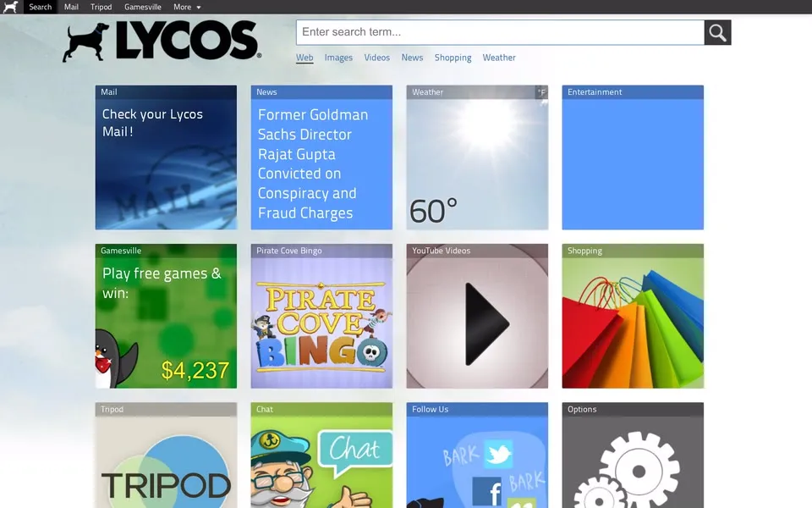The width and height of the screenshot is (812, 508).
Task: Click the Lycos dog icon in top bar
Action: [x=10, y=7]
